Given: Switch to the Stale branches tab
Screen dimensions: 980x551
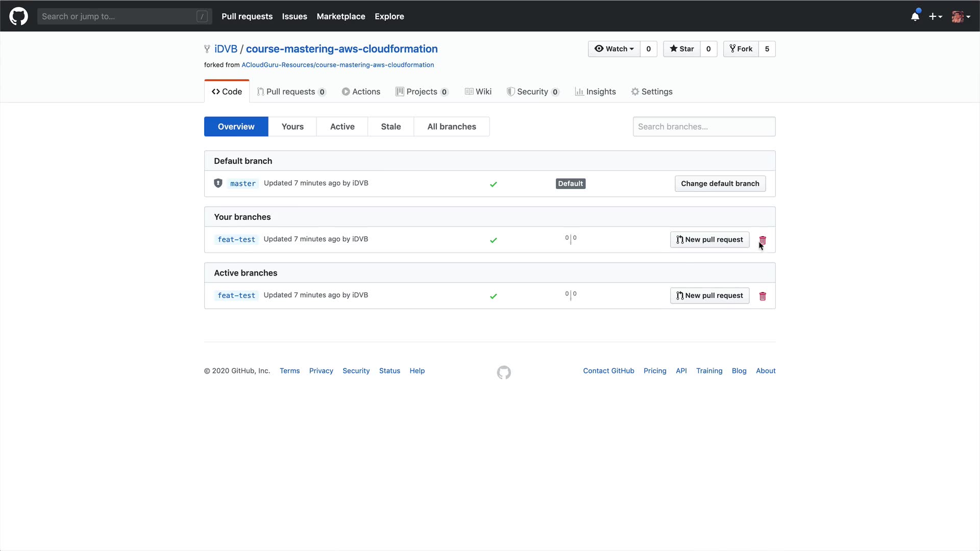Looking at the screenshot, I should [x=390, y=127].
